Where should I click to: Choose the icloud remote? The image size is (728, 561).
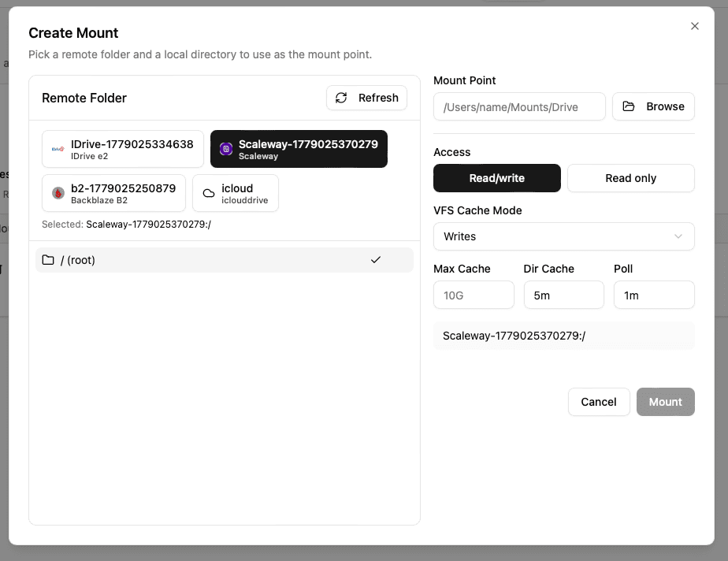tap(236, 193)
